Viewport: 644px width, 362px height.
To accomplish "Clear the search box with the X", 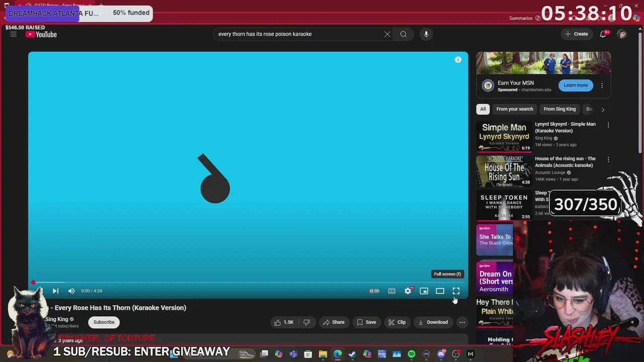I will point(387,34).
